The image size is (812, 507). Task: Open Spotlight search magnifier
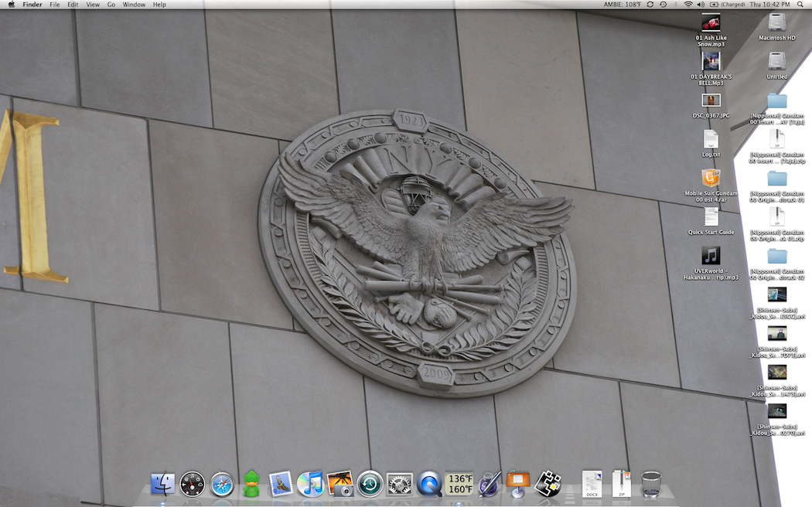[x=800, y=4]
